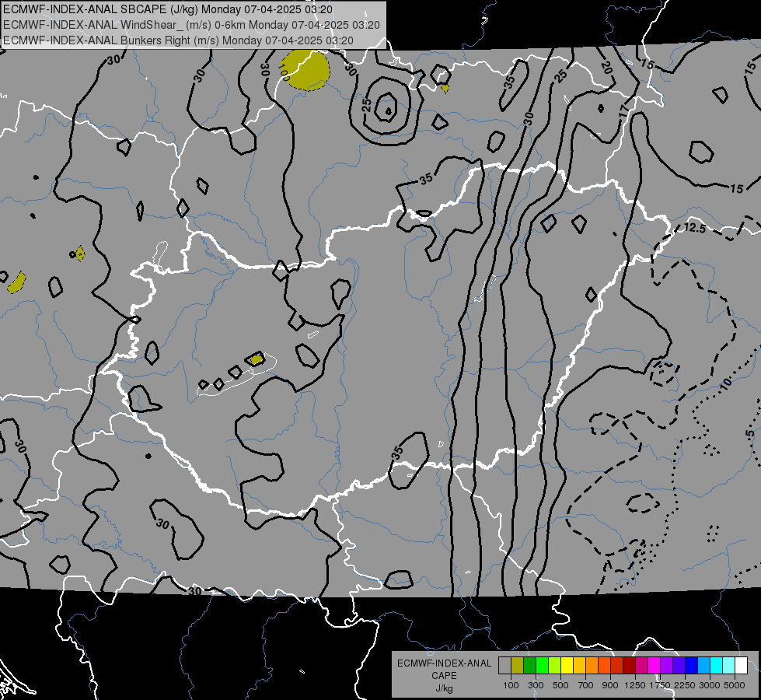Viewport: 761px width, 700px height.
Task: Click the 100 legend scale value
Action: click(x=511, y=685)
